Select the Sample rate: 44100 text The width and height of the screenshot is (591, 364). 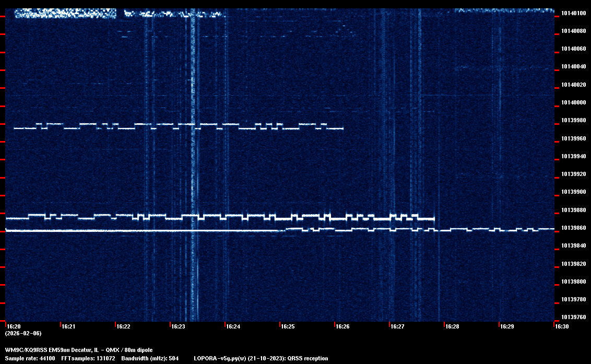tap(30, 358)
